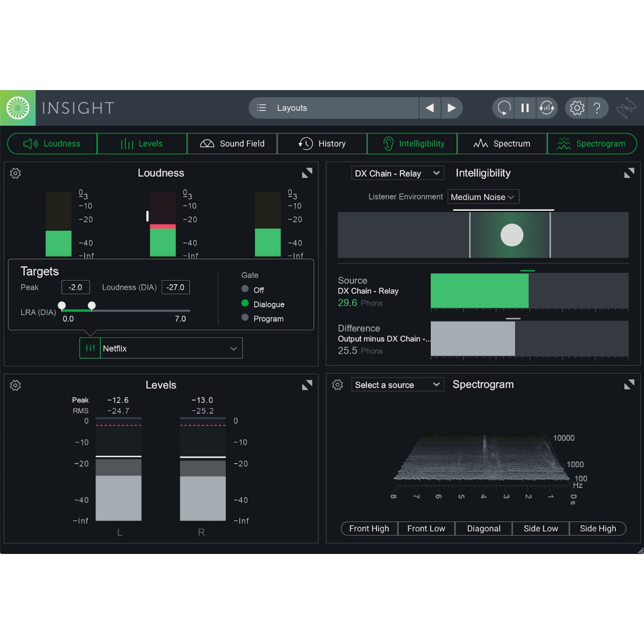Viewport: 644px width, 644px height.
Task: Toggle the Spectrogram module tab
Action: [592, 143]
